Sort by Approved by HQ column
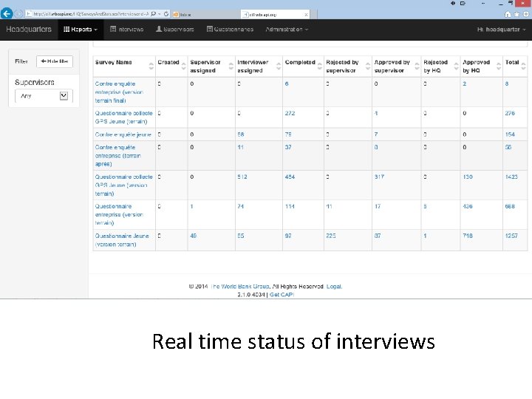This screenshot has height=399, width=532. point(482,66)
